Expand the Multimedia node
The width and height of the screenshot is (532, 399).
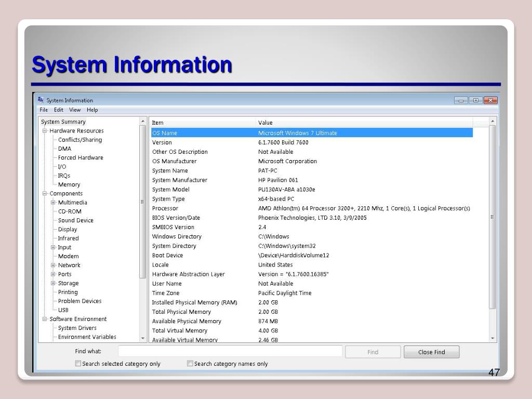[x=53, y=203]
